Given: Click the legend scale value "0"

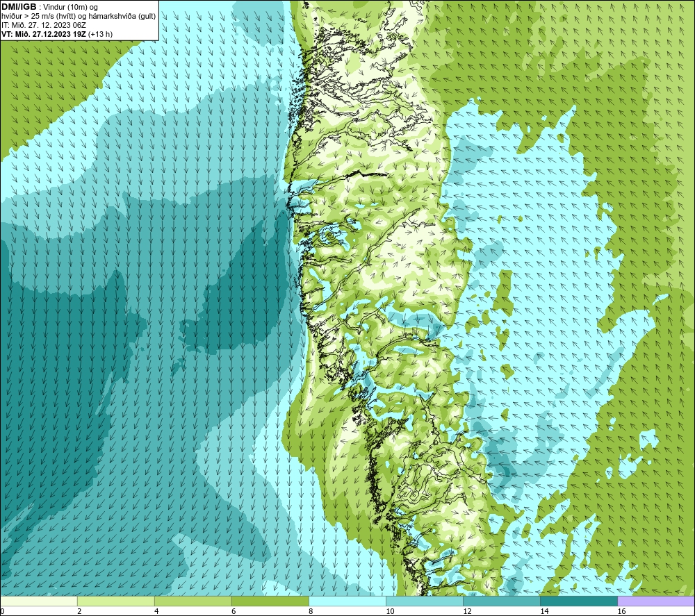Looking at the screenshot, I should 2,612.
